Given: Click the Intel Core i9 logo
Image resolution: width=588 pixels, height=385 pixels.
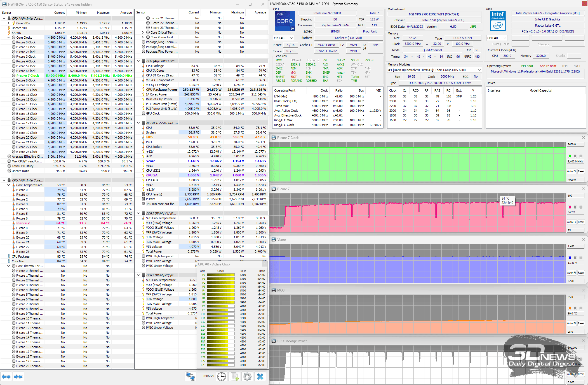Looking at the screenshot, I should click(x=285, y=21).
